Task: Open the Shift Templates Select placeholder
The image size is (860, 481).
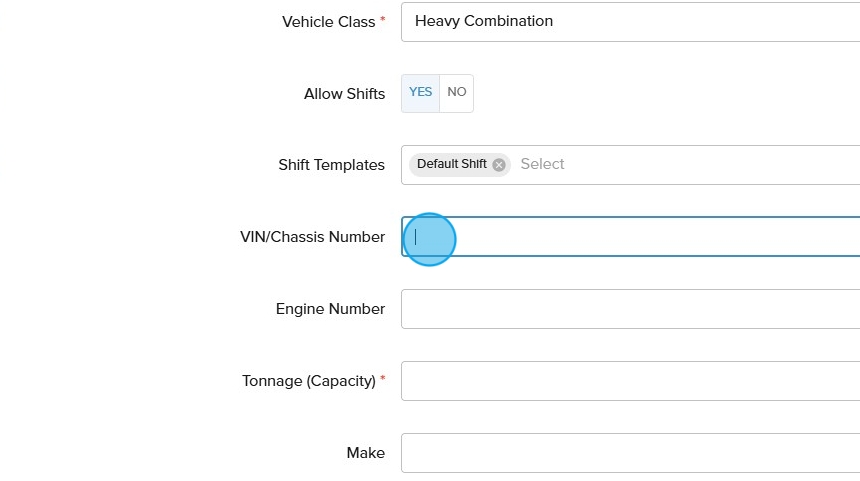Action: click(x=543, y=165)
